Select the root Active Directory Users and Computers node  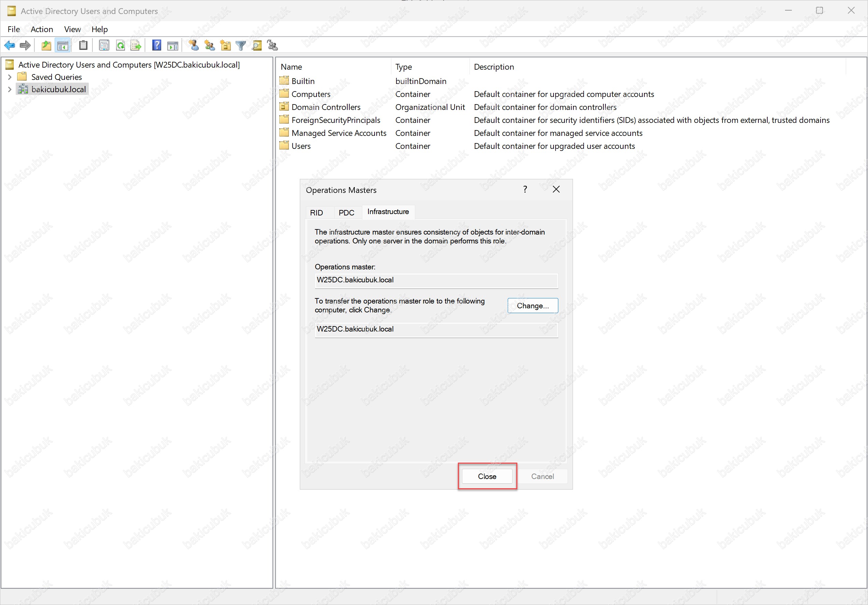coord(129,65)
